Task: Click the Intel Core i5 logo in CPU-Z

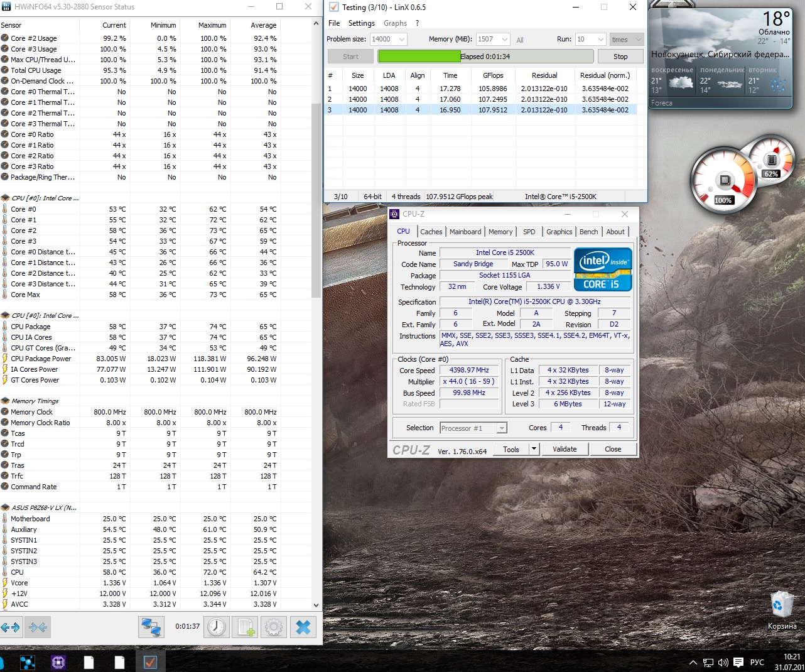Action: point(603,270)
